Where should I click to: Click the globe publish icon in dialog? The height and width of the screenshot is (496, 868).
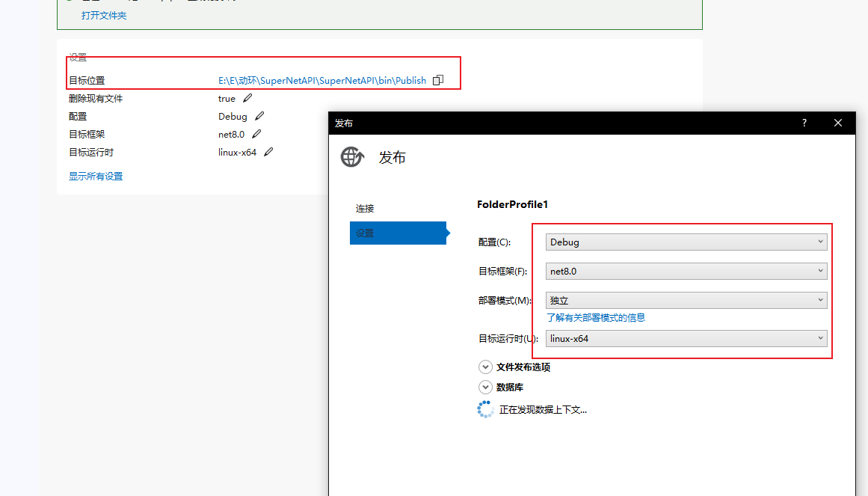click(x=352, y=157)
